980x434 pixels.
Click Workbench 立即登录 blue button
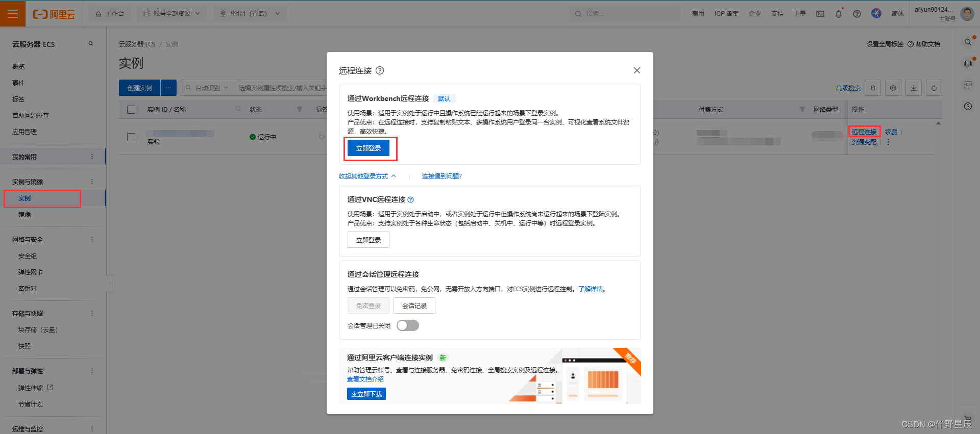[369, 148]
